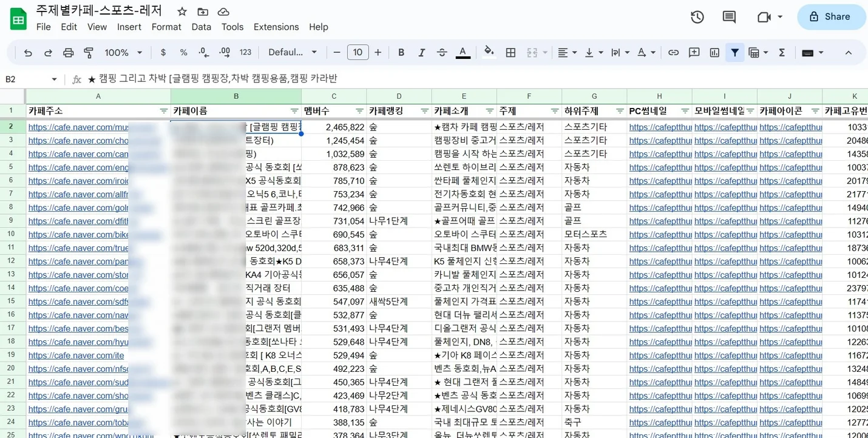Viewport: 868px width, 438px height.
Task: Click the formula bar text
Action: point(212,79)
